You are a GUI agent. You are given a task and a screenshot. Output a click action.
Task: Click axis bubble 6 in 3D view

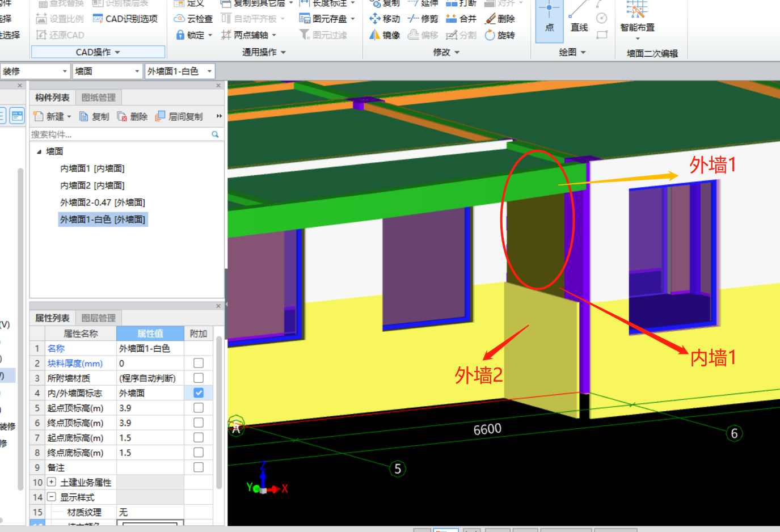(x=734, y=433)
